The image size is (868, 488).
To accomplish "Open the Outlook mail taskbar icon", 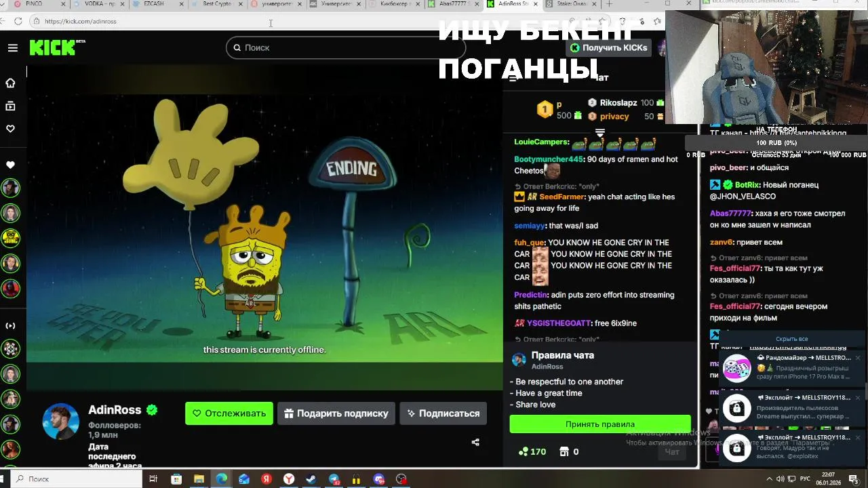I will 244,479.
